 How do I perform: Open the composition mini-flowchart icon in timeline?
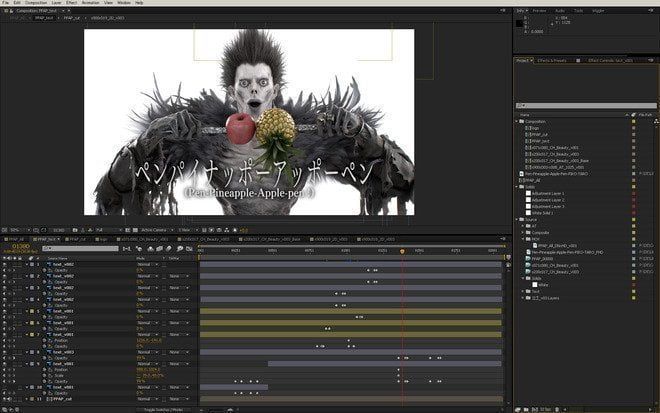127,248
